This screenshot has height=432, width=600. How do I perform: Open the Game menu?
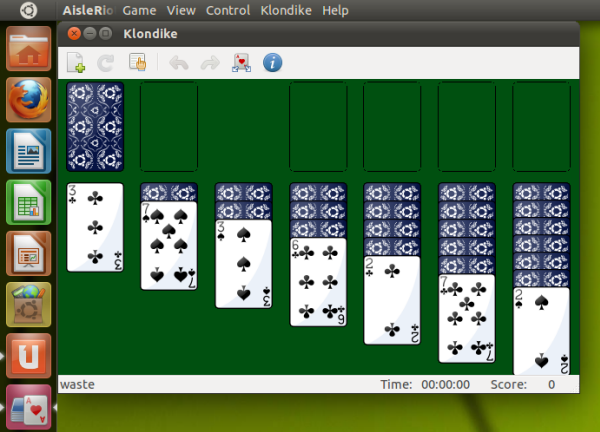tap(139, 10)
